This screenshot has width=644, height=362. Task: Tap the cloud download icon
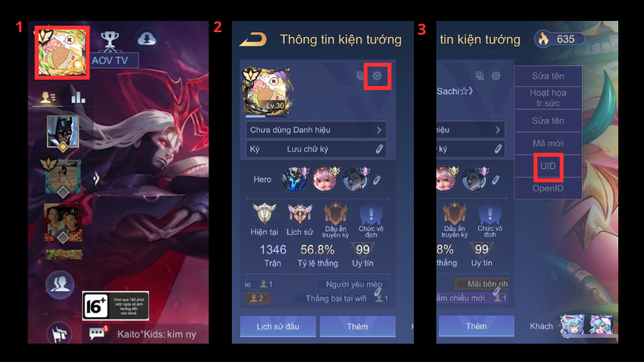point(147,39)
